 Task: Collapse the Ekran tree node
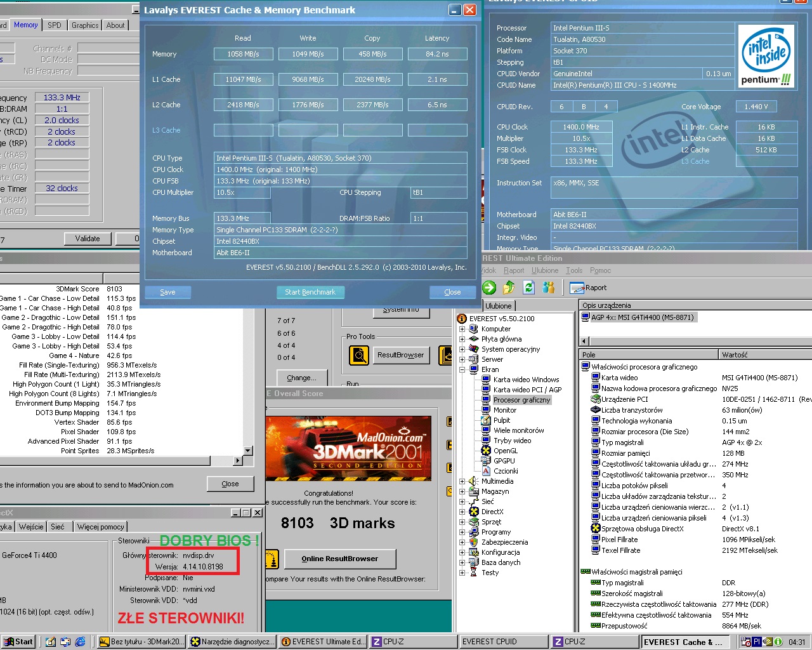coord(462,369)
